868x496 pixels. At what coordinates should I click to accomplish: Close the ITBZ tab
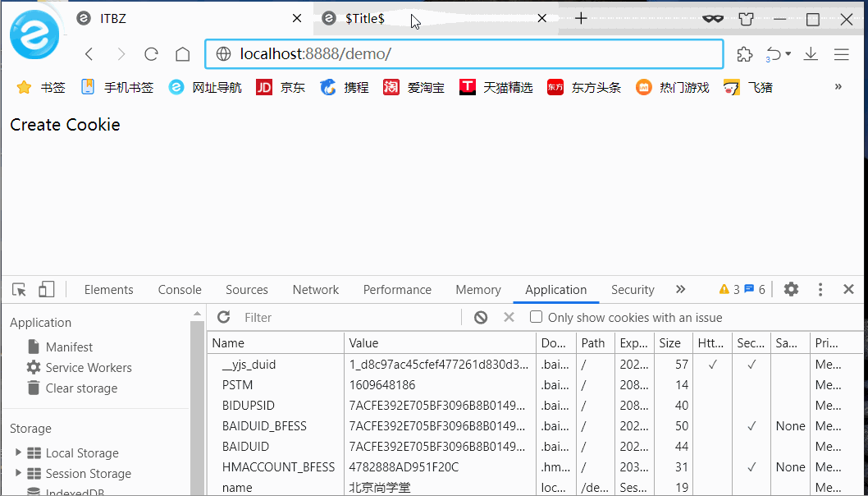tap(297, 18)
